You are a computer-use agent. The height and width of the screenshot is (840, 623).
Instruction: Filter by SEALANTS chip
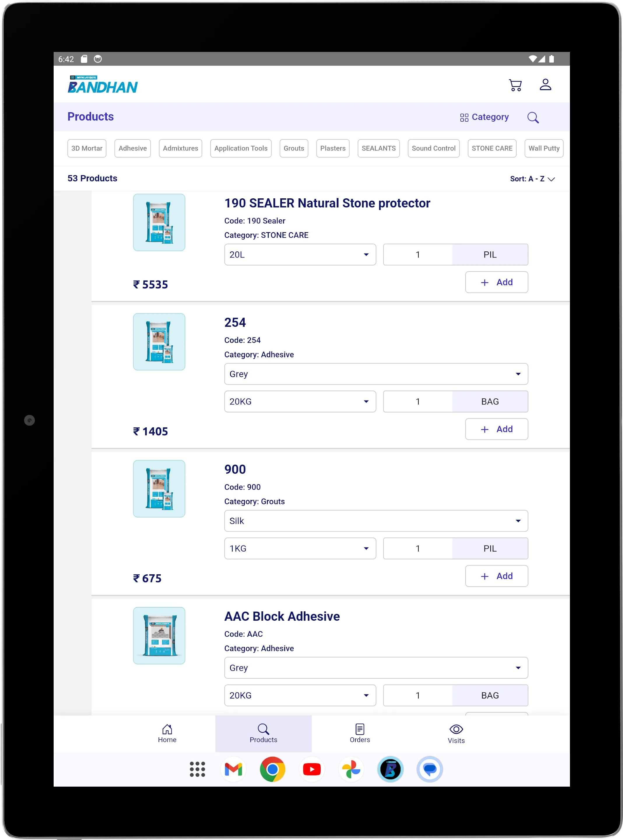pyautogui.click(x=378, y=148)
